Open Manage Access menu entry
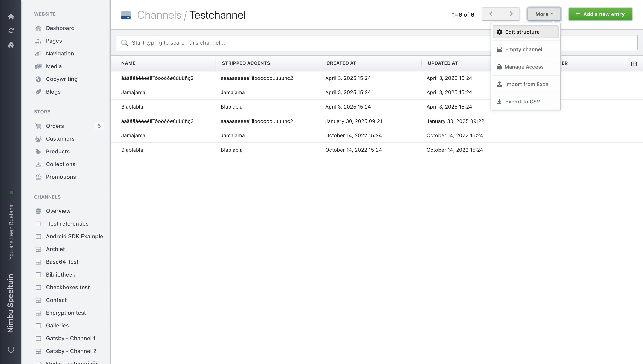 [524, 67]
